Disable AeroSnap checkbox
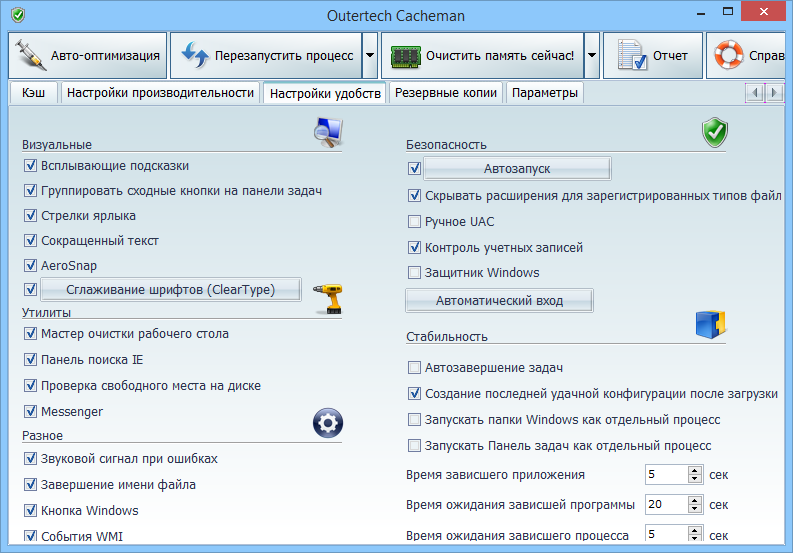 30,265
